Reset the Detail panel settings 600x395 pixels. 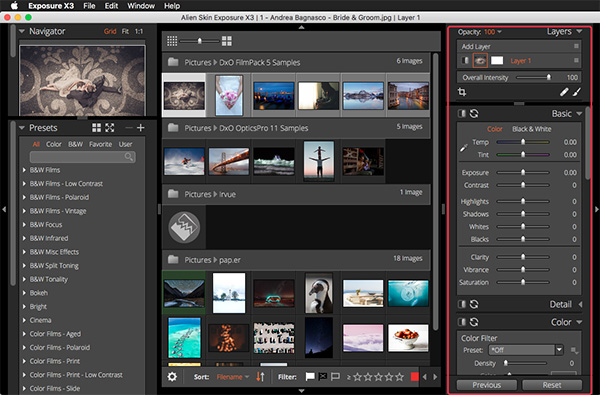(474, 304)
